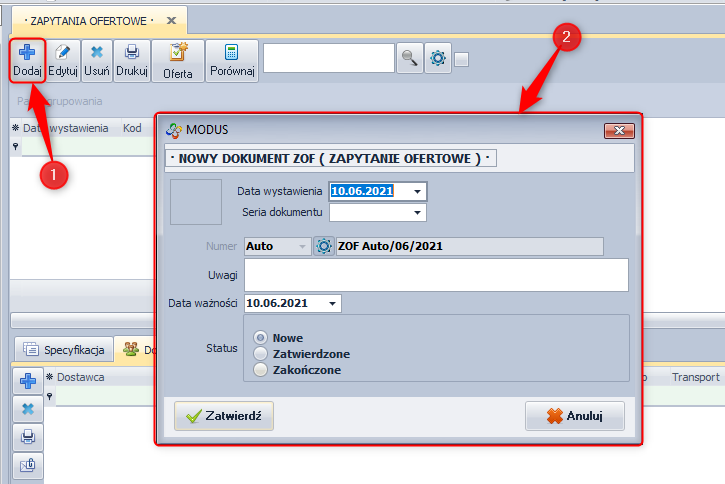The width and height of the screenshot is (725, 484).
Task: Choose the Zakończone status option
Action: coord(262,370)
